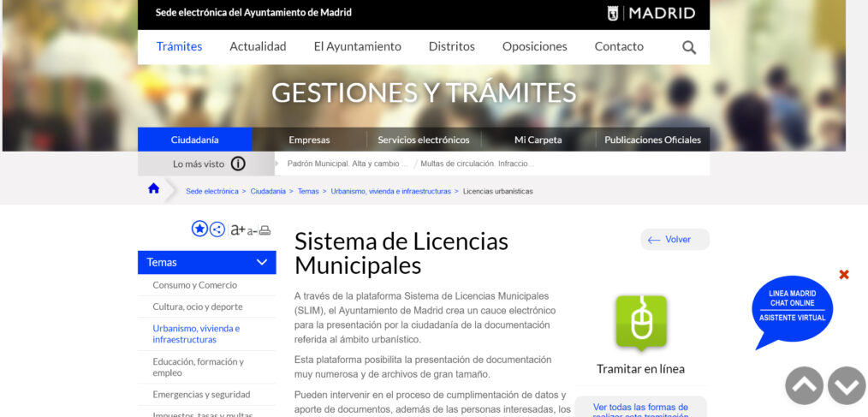868x417 pixels.
Task: Switch to the Empresas tab
Action: click(x=309, y=140)
